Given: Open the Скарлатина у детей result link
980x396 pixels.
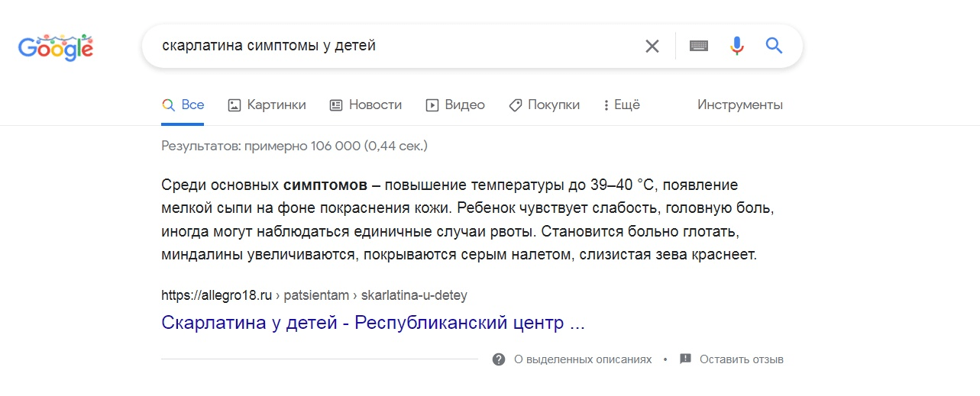Looking at the screenshot, I should (373, 322).
